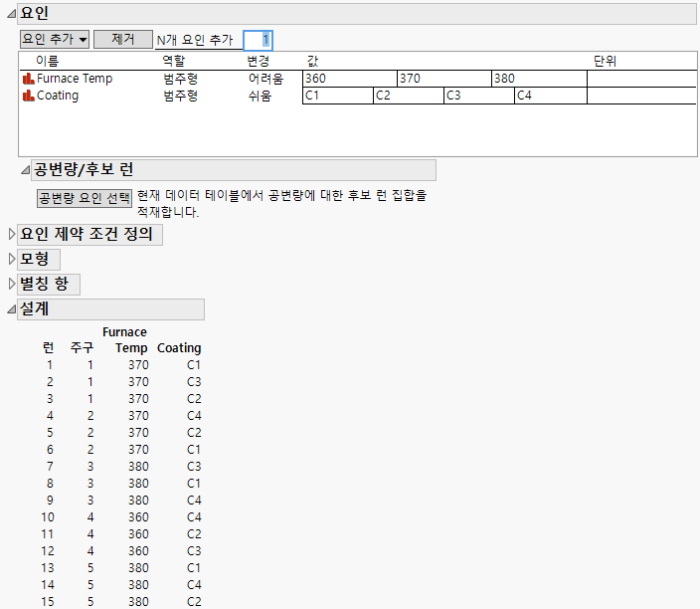The width and height of the screenshot is (700, 609).
Task: Click the Coating units cell
Action: click(642, 96)
